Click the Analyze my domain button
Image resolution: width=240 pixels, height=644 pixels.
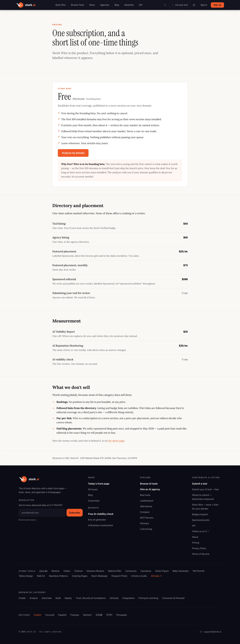click(x=73, y=153)
